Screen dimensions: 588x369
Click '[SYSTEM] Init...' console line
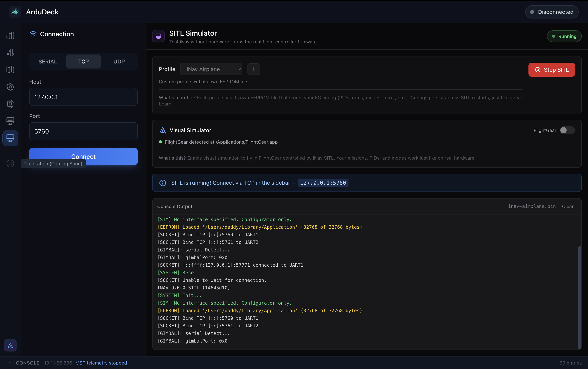(x=180, y=295)
